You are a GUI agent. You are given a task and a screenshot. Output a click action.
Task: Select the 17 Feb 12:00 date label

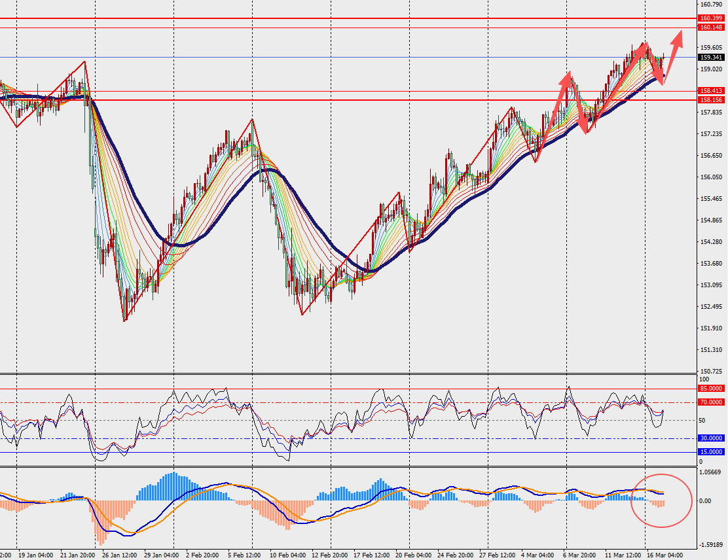tap(371, 555)
